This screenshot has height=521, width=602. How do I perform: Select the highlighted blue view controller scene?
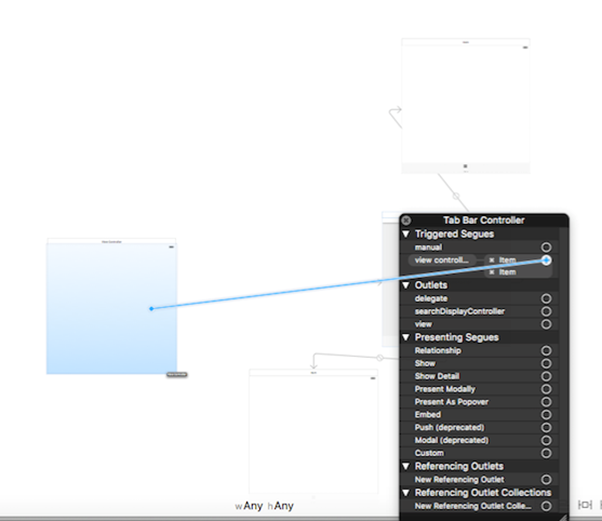(112, 306)
